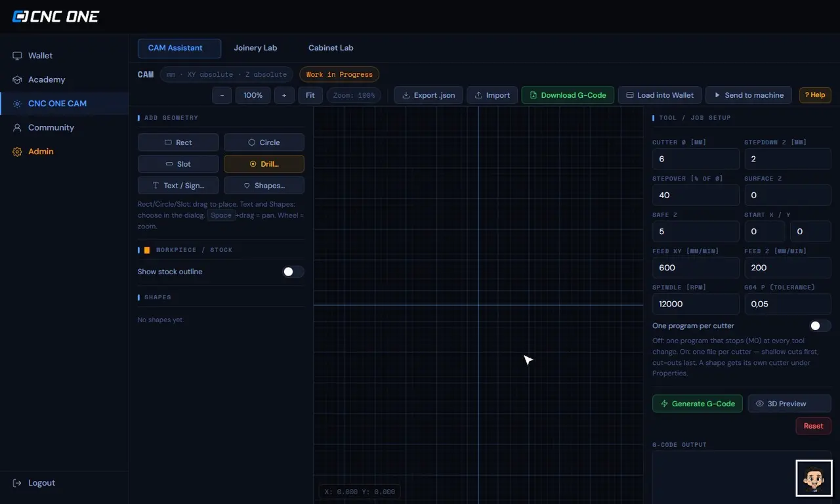The width and height of the screenshot is (840, 504).
Task: Switch to Cabinet Lab tab
Action: pos(331,48)
